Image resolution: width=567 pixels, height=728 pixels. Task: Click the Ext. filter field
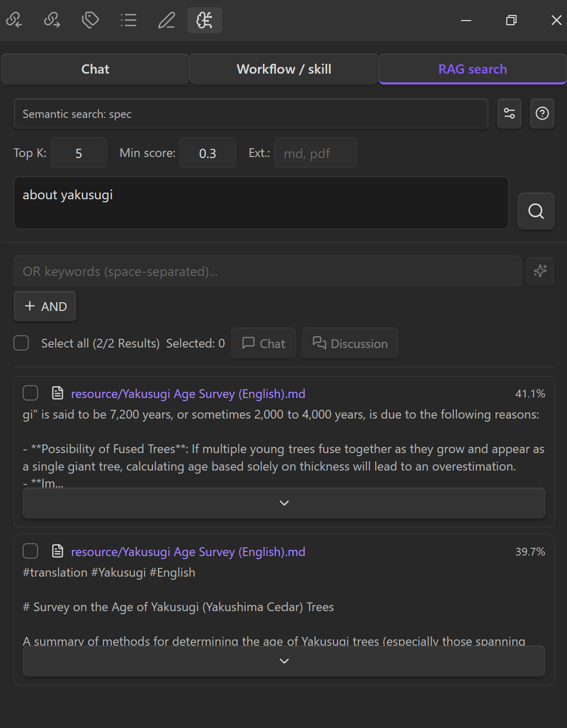pyautogui.click(x=315, y=153)
